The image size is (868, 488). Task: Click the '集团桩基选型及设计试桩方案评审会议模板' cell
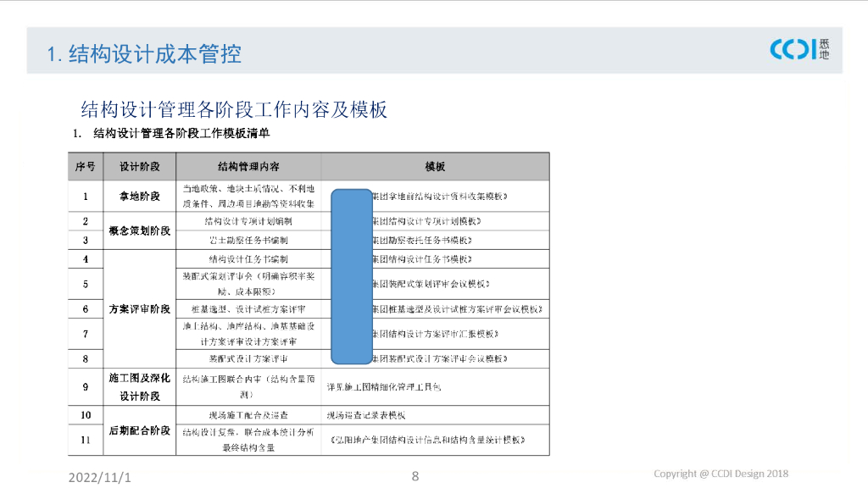coord(435,309)
